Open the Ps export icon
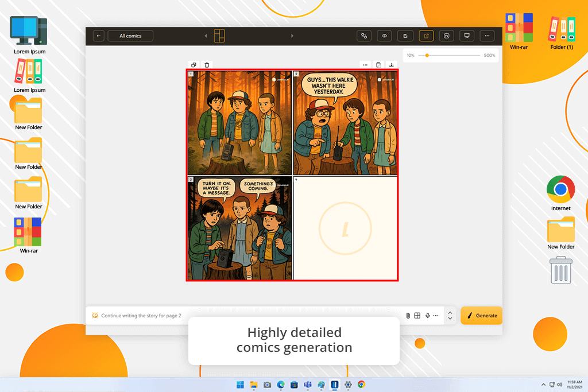 click(447, 36)
